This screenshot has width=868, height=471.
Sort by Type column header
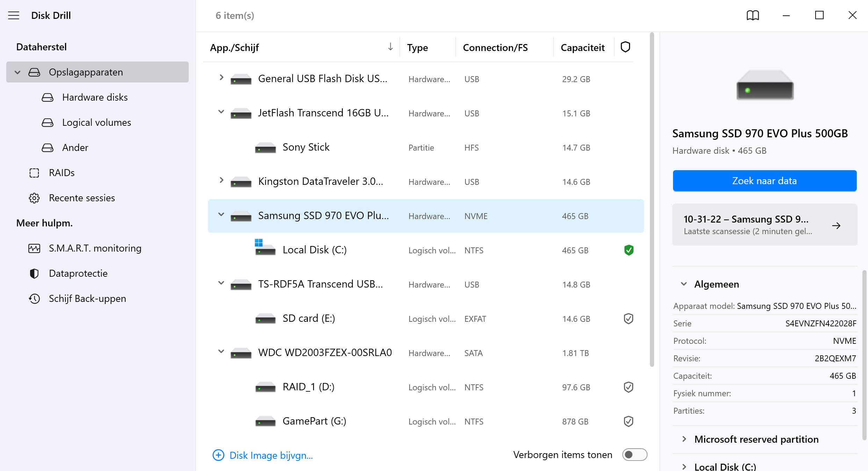pyautogui.click(x=417, y=48)
